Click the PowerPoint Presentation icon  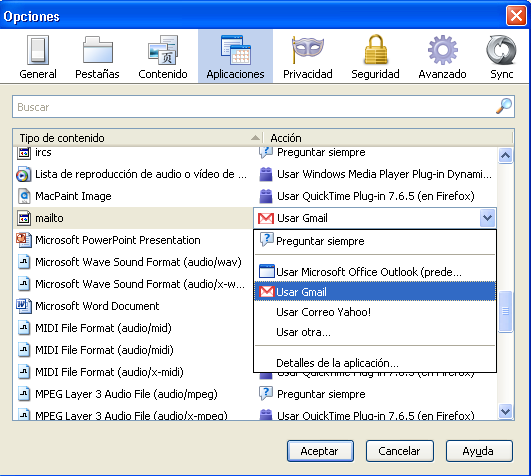pos(24,240)
